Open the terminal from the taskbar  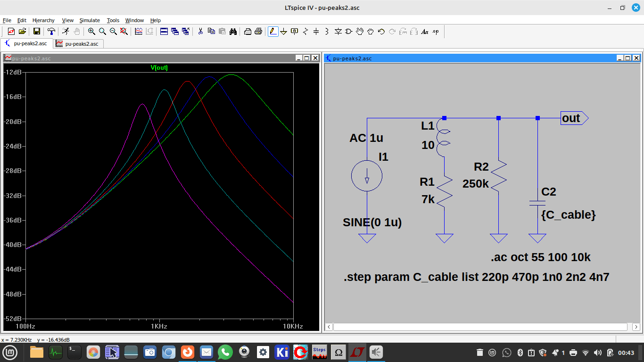point(74,352)
